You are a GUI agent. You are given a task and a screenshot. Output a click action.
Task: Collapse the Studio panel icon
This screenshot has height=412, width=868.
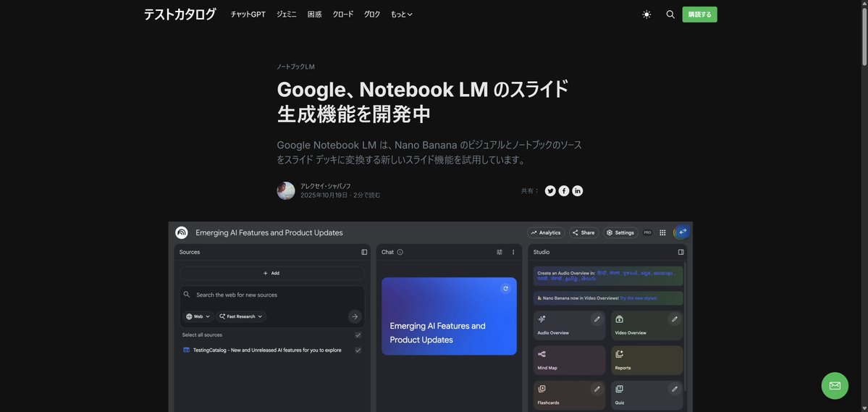tap(681, 252)
